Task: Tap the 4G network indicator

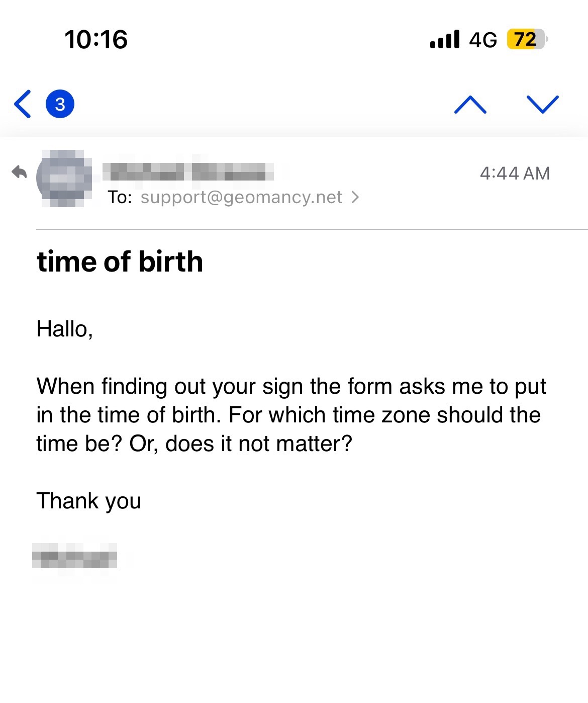Action: coord(483,40)
